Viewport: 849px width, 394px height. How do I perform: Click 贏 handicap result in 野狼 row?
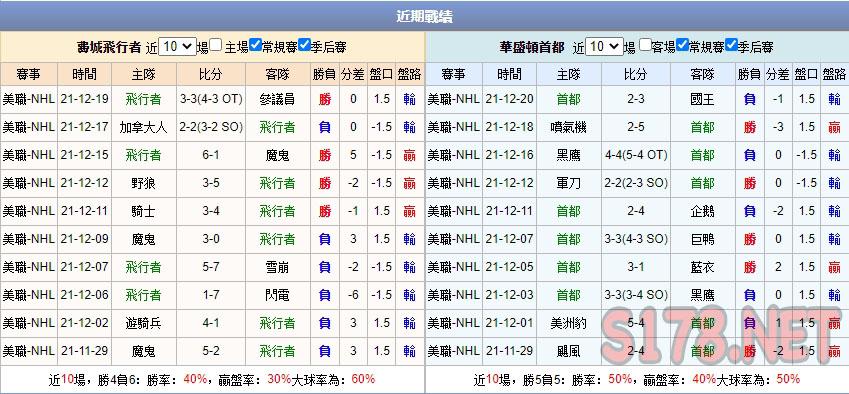pyautogui.click(x=409, y=183)
